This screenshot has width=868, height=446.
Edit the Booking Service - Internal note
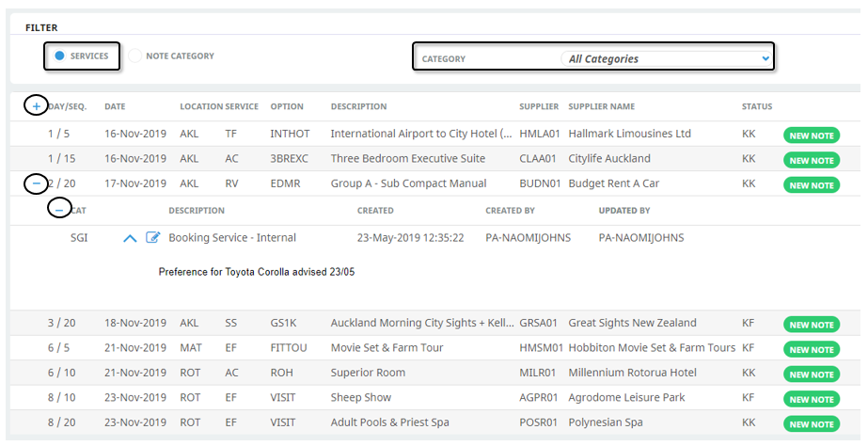(x=153, y=238)
